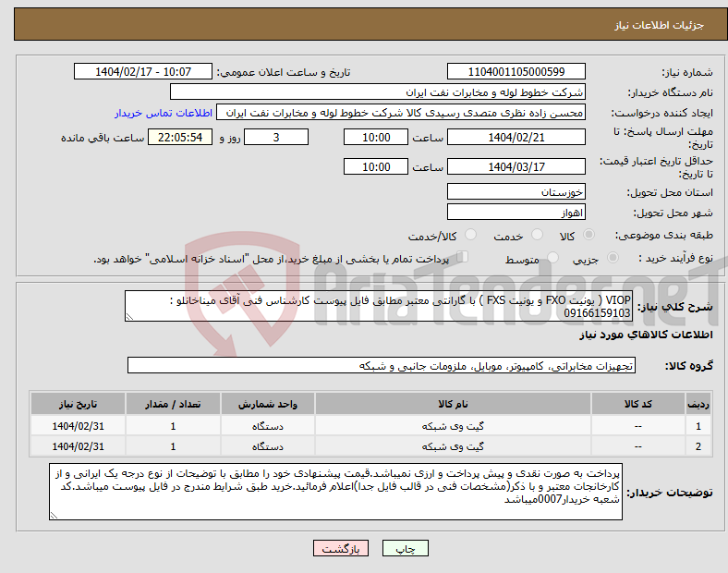Toggle the treasury bonds payment checkbox
728x573 pixels.
point(463,257)
